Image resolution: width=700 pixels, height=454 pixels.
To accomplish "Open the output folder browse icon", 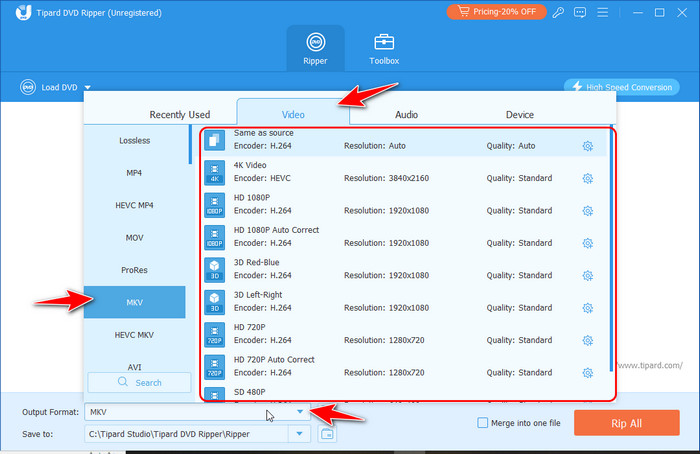I will pyautogui.click(x=327, y=433).
